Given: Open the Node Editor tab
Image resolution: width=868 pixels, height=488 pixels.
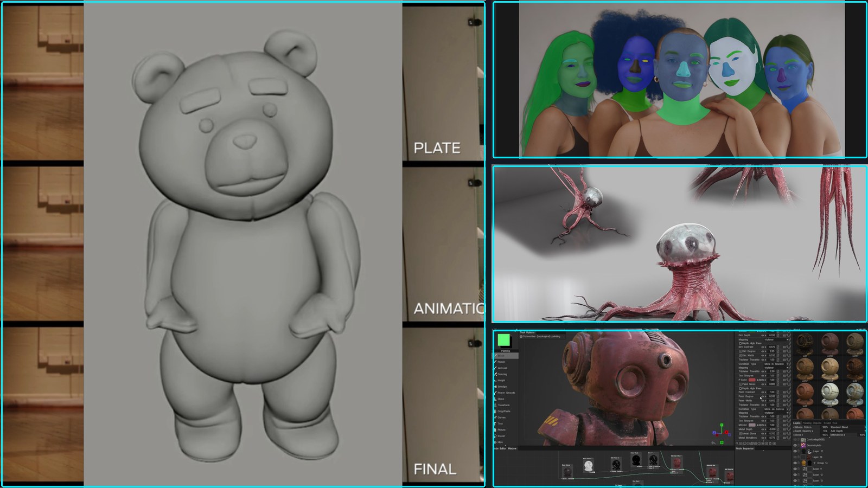Looking at the screenshot, I should [500, 448].
